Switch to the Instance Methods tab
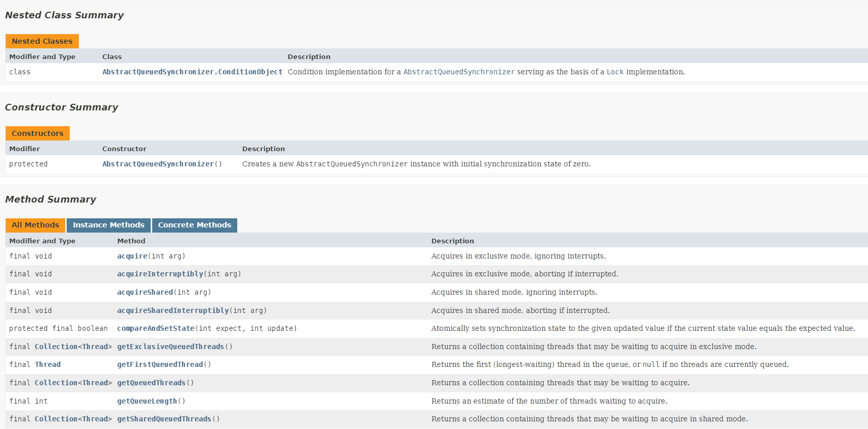Screen dimensions: 868x429 click(x=108, y=225)
